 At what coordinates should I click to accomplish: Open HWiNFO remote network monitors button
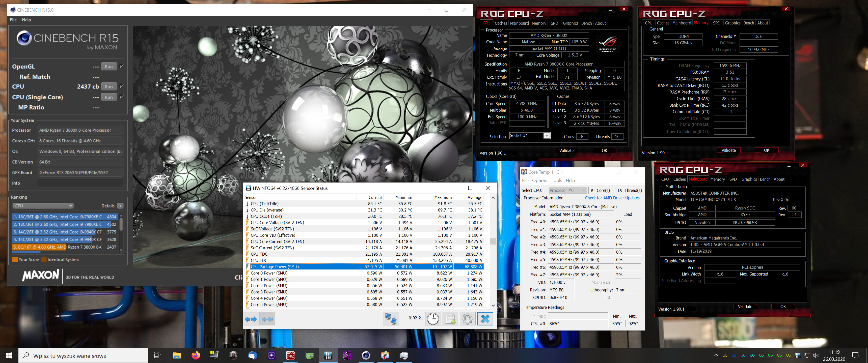point(391,319)
